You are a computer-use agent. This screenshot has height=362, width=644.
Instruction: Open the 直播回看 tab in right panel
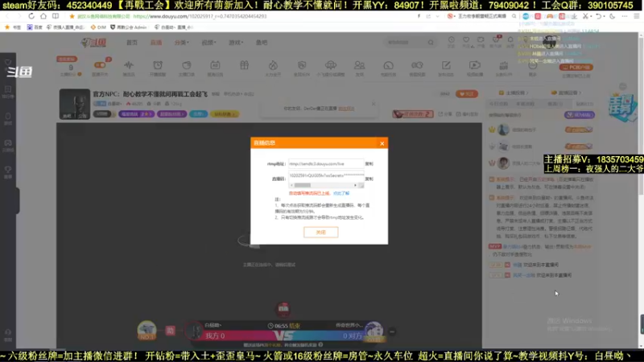pos(567,93)
